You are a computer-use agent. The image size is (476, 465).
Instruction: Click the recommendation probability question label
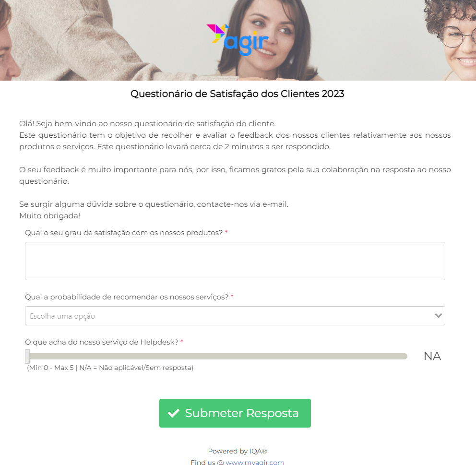point(127,297)
